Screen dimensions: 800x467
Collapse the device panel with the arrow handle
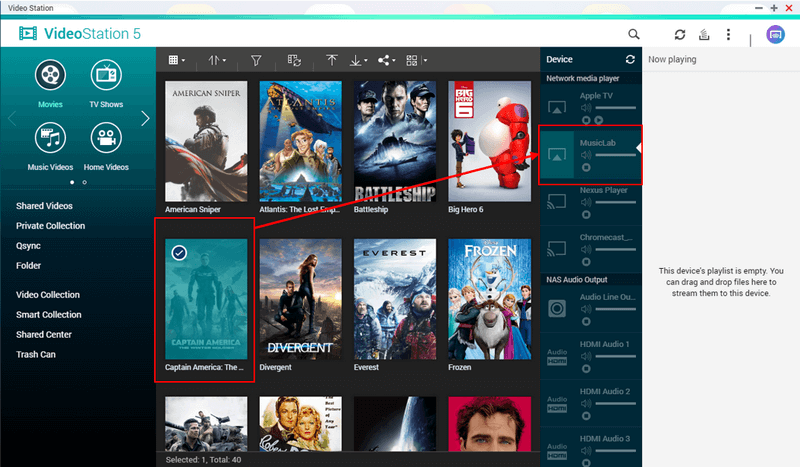click(x=639, y=148)
